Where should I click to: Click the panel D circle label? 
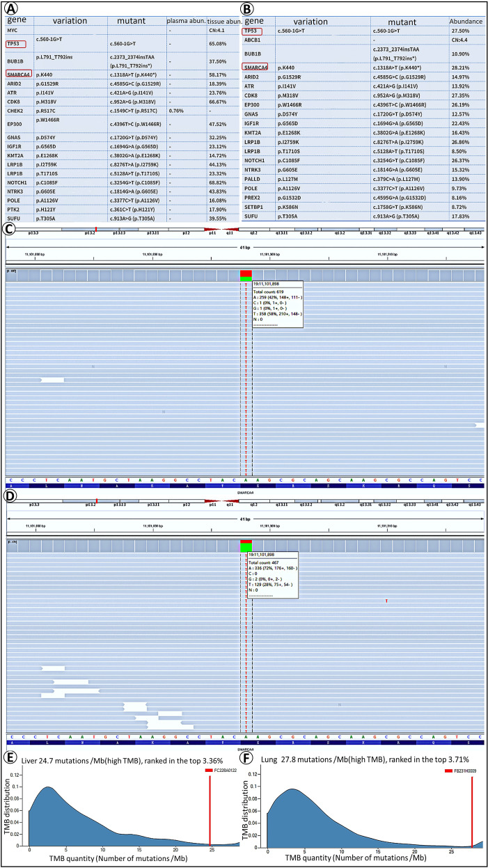(10, 496)
